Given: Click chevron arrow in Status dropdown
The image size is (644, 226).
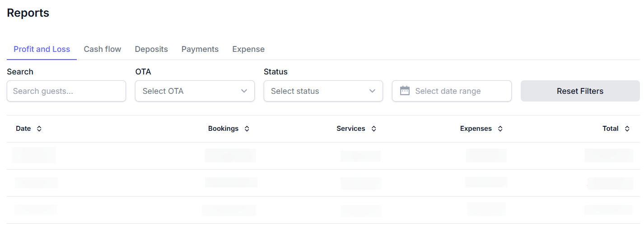Looking at the screenshot, I should pos(373,91).
